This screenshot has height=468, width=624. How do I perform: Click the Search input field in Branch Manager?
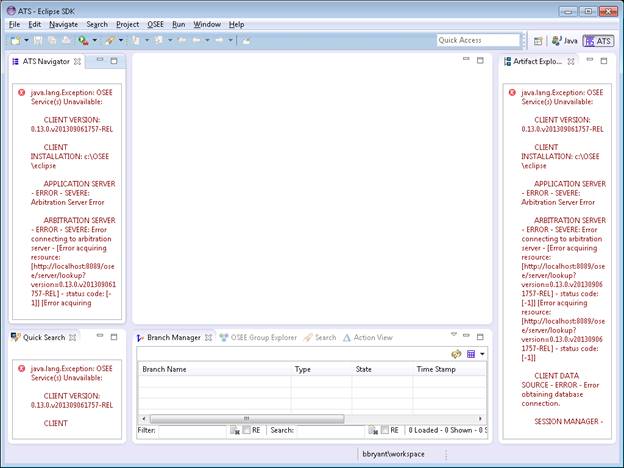click(330, 431)
